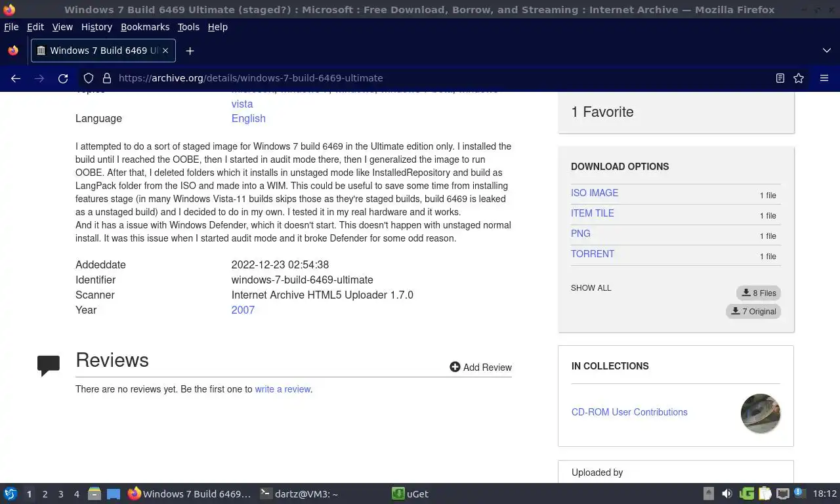View site security info via padlock icon
The width and height of the screenshot is (840, 504).
tap(107, 78)
